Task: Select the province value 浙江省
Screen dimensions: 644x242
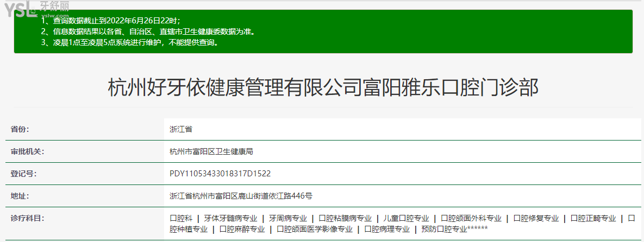Action: click(181, 129)
